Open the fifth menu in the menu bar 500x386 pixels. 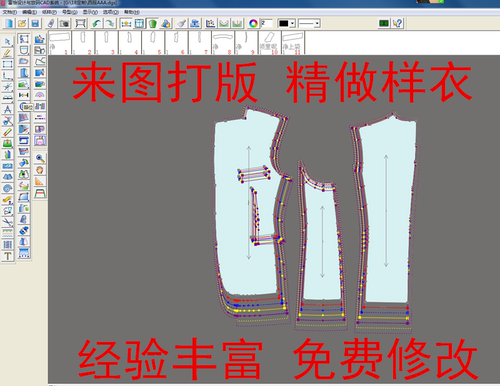click(x=90, y=12)
